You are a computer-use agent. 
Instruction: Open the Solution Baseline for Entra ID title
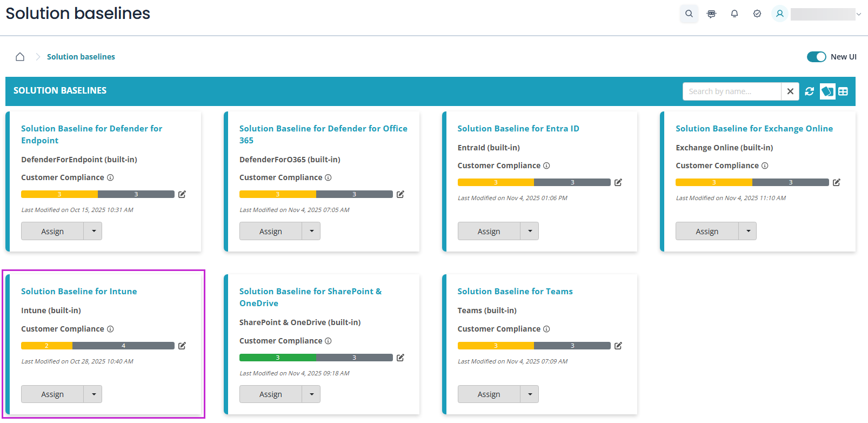point(518,128)
